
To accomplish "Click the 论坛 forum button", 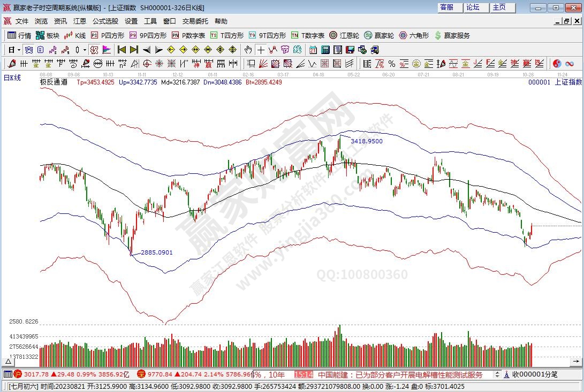I will pos(473,7).
